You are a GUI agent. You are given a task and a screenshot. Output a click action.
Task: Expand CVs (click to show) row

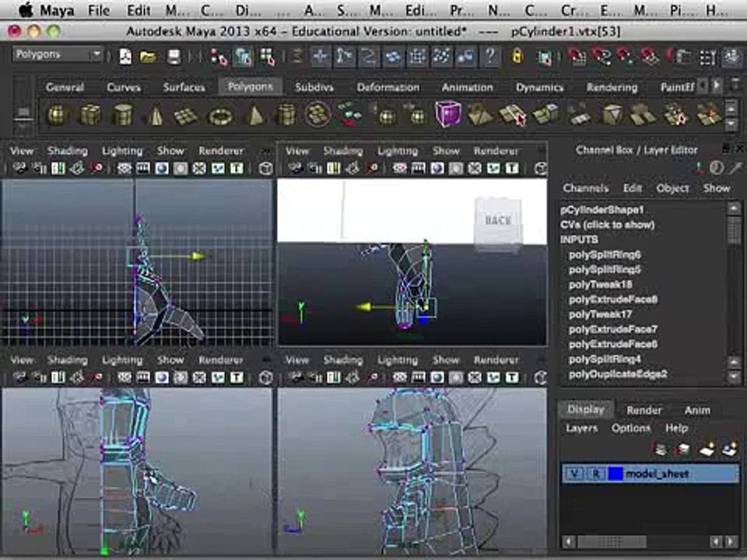click(608, 225)
